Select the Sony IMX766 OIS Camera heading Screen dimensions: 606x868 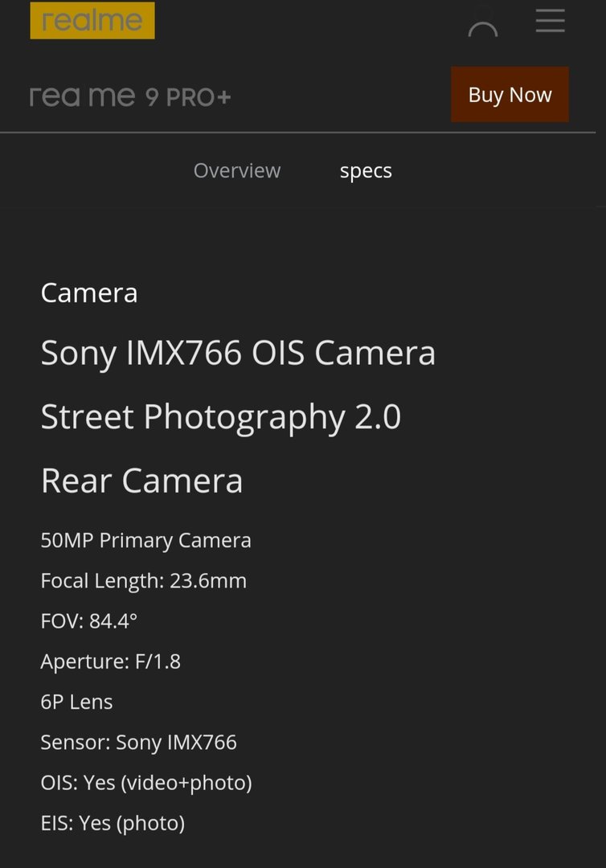pyautogui.click(x=238, y=354)
